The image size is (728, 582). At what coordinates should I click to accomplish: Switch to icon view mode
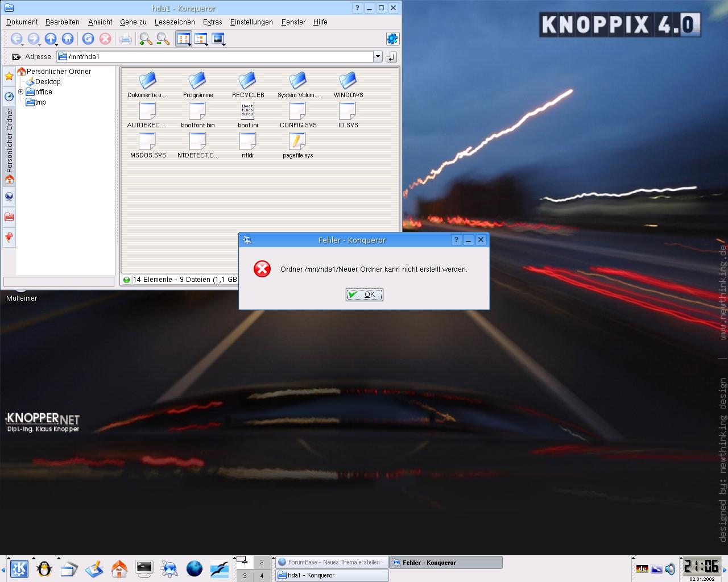click(184, 39)
